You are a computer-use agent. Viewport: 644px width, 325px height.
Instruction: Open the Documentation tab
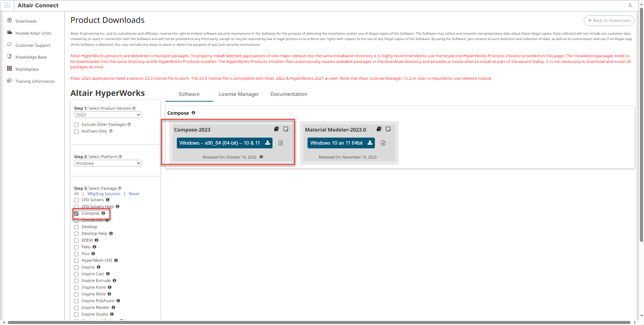(x=288, y=94)
